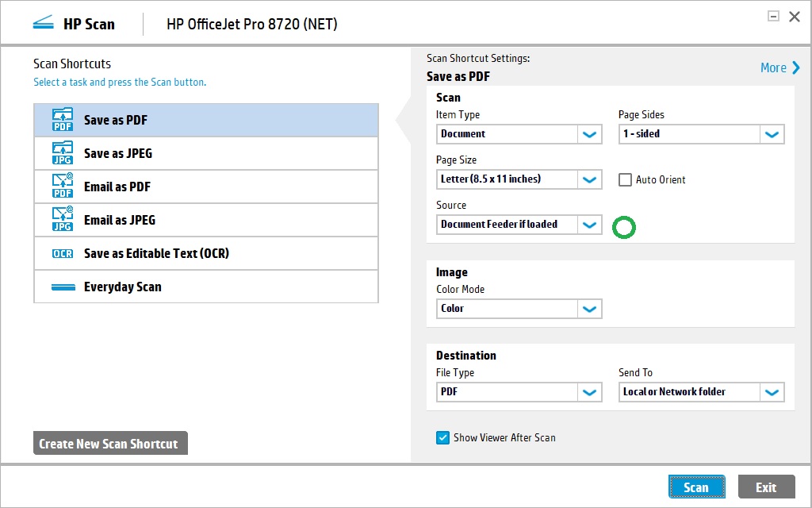
Task: Click the Auto Orient label text
Action: point(661,180)
